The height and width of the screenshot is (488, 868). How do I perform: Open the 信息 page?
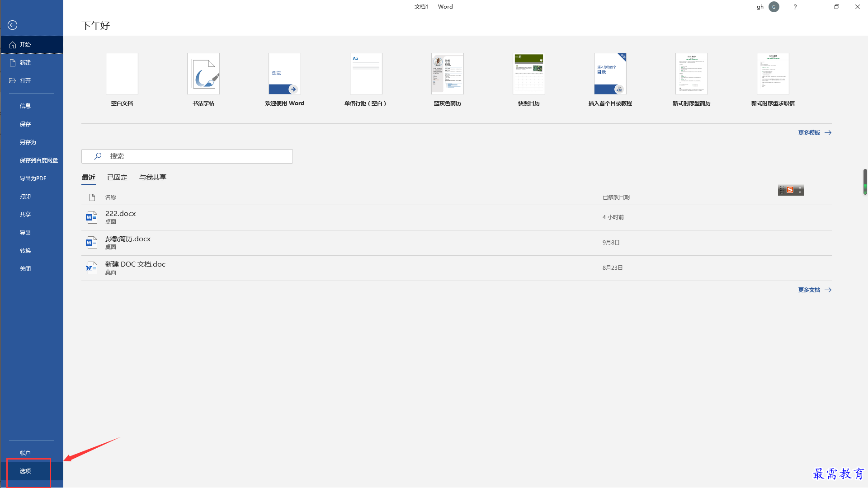[32, 106]
